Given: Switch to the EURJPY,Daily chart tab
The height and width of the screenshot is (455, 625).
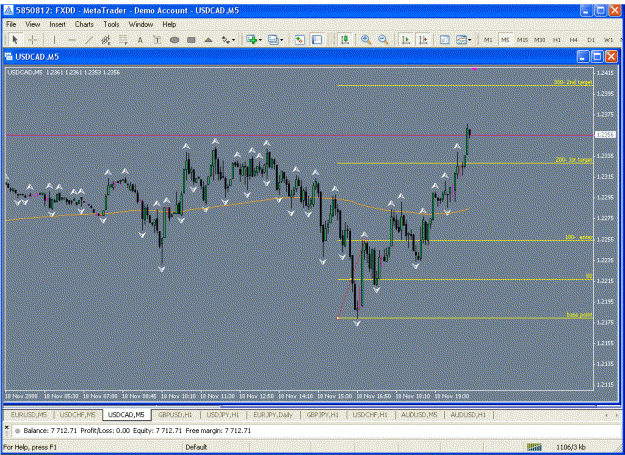Looking at the screenshot, I should coord(273,415).
